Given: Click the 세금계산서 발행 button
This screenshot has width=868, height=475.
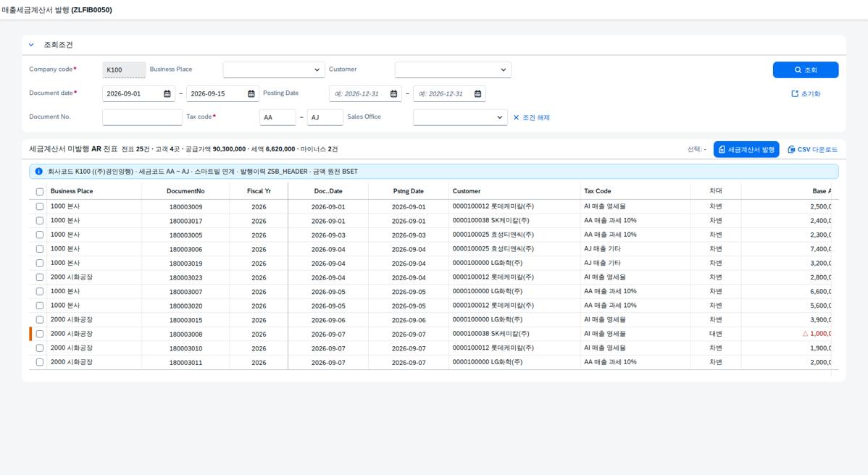Looking at the screenshot, I should click(x=746, y=149).
